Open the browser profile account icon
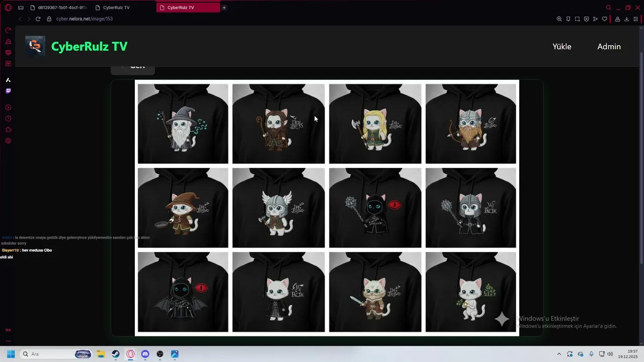 pos(617,19)
